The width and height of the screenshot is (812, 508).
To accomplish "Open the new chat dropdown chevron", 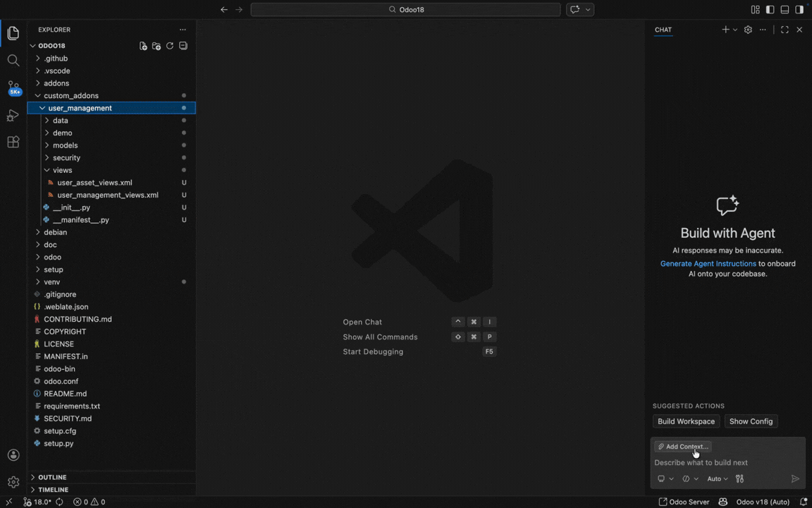I will pyautogui.click(x=735, y=30).
